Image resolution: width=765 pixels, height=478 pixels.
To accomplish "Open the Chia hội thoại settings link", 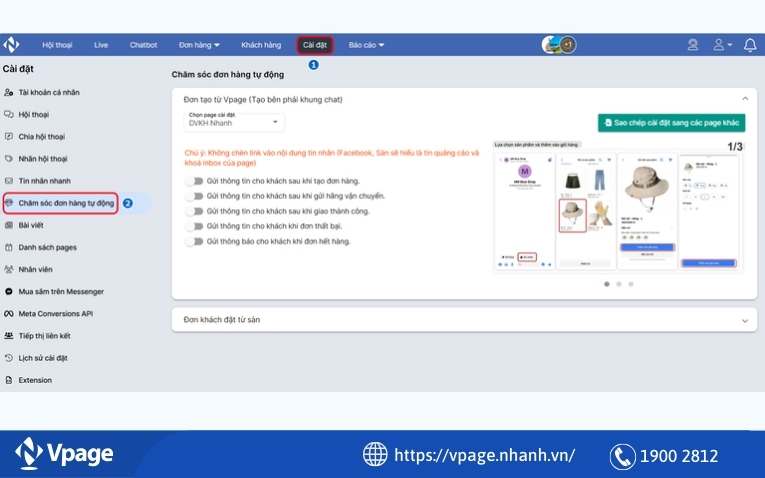I will click(41, 137).
